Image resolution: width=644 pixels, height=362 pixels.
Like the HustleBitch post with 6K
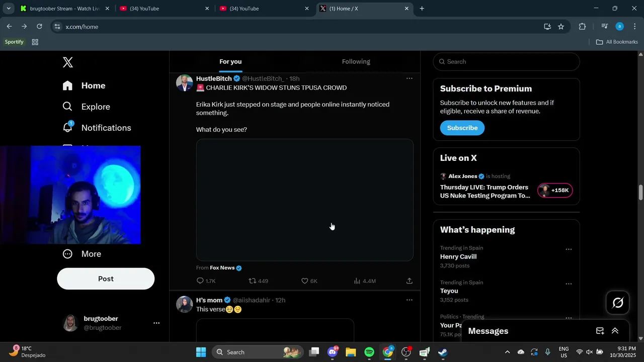click(x=309, y=281)
